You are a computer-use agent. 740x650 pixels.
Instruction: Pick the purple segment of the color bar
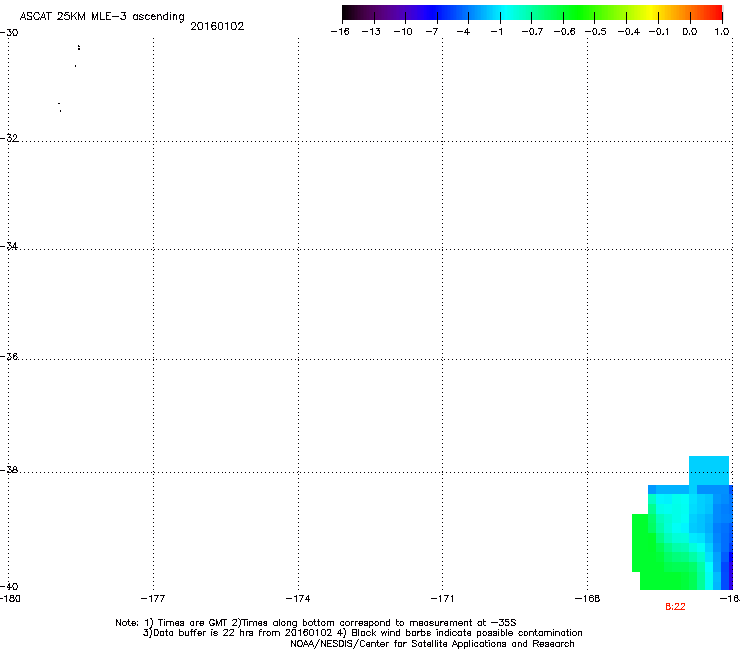[x=401, y=12]
